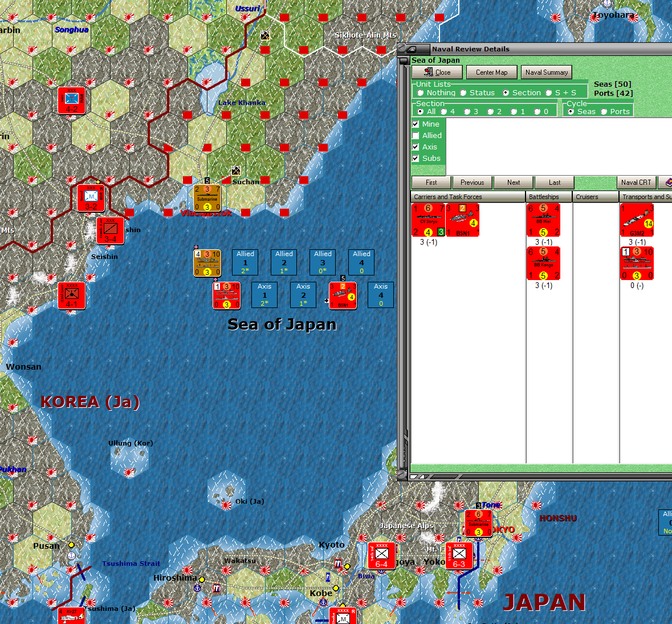Select the Tokyo submarine counter
672x624 pixels.
(x=478, y=523)
